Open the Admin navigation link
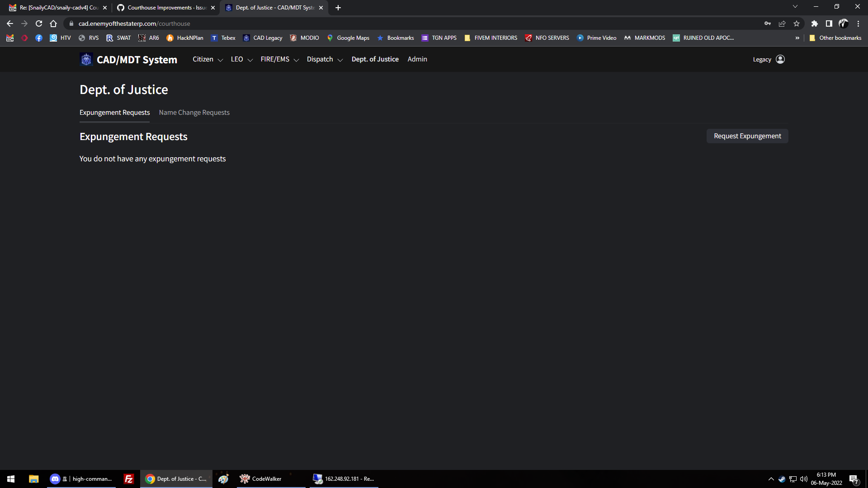868x488 pixels. pos(417,59)
